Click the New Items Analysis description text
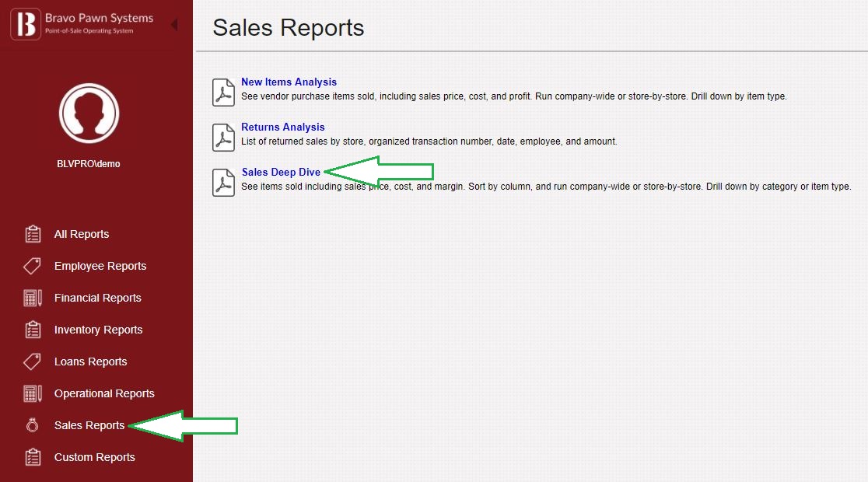The width and height of the screenshot is (868, 482). click(513, 96)
